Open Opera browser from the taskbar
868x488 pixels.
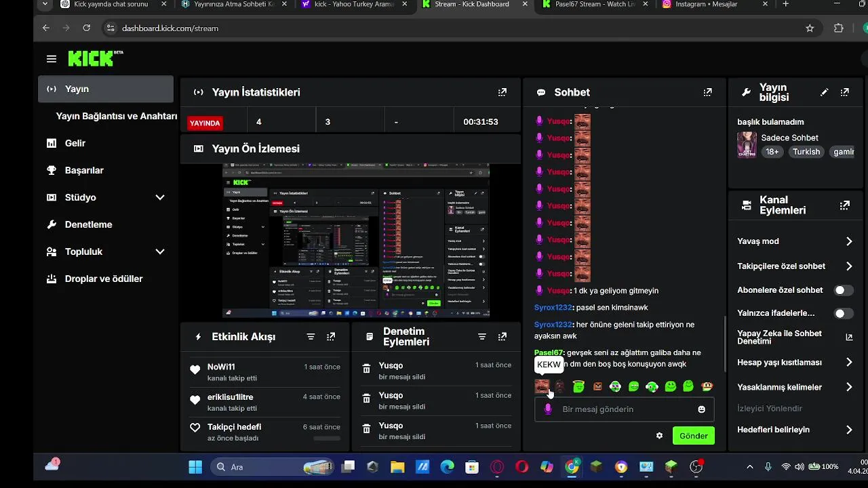pos(521,467)
